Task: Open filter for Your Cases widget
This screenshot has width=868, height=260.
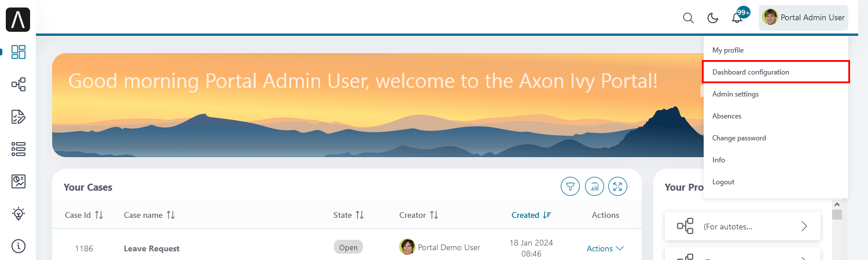Action: [x=570, y=187]
